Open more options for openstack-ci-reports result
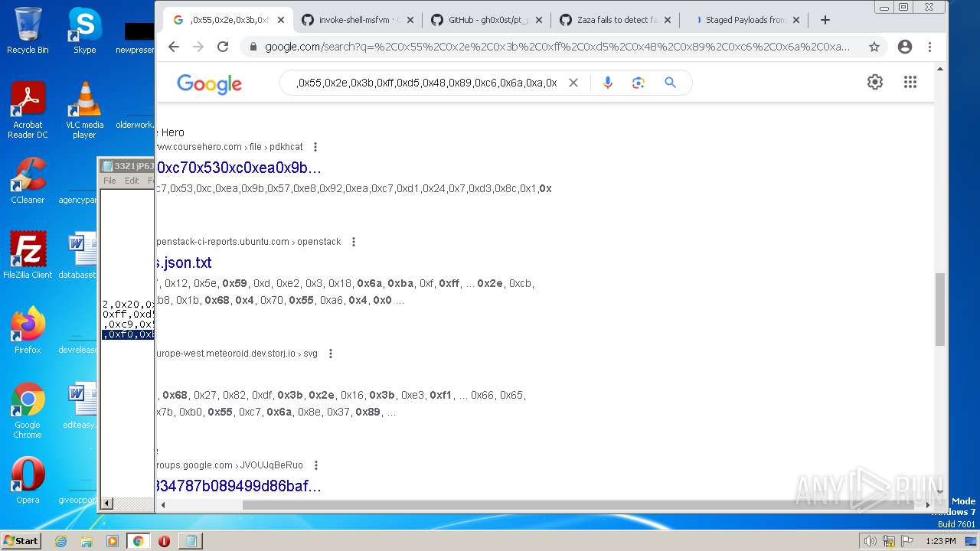This screenshot has height=551, width=980. coord(353,242)
